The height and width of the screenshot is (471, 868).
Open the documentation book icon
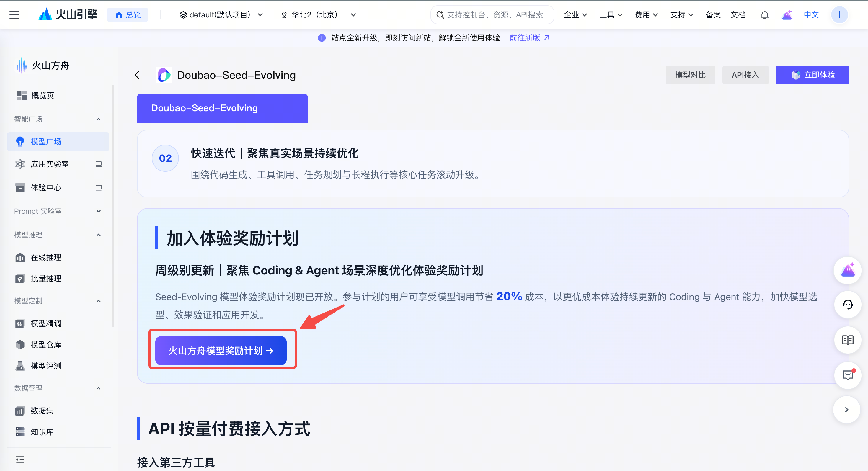tap(847, 340)
